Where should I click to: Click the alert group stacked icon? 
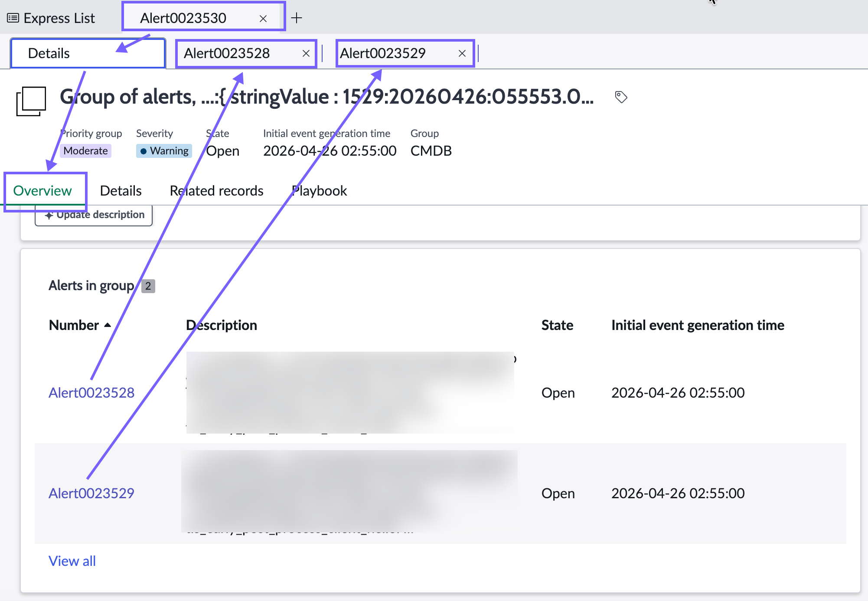click(31, 101)
